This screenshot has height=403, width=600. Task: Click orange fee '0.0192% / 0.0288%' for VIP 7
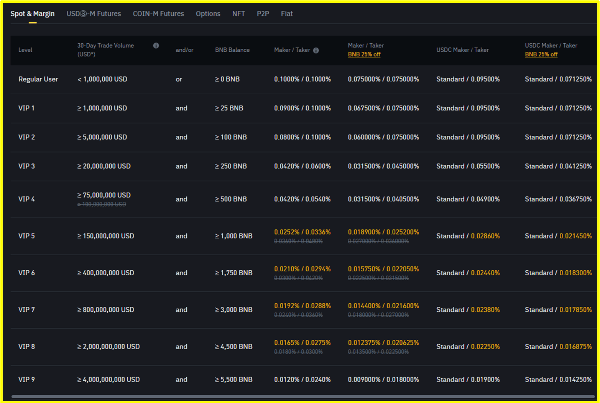(x=302, y=306)
